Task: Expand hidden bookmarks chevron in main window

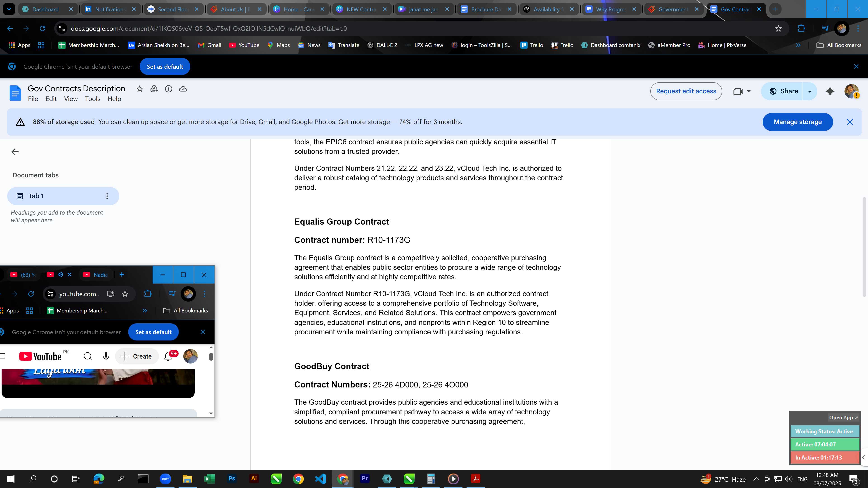Action: point(798,45)
